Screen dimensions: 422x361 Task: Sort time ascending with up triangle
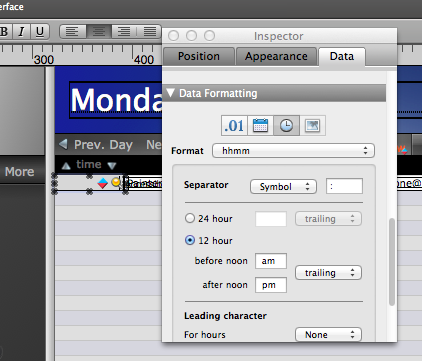click(x=66, y=165)
